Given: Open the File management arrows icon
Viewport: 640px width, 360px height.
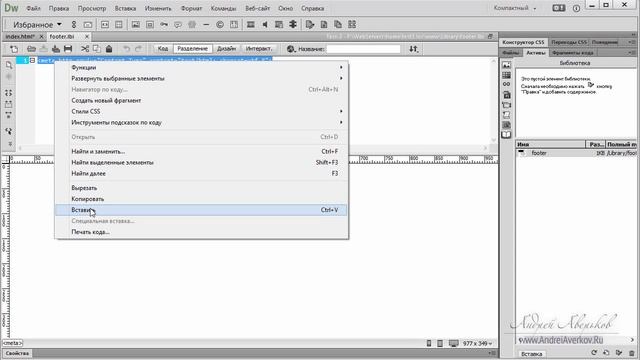Looking at the screenshot, I should coord(413,49).
